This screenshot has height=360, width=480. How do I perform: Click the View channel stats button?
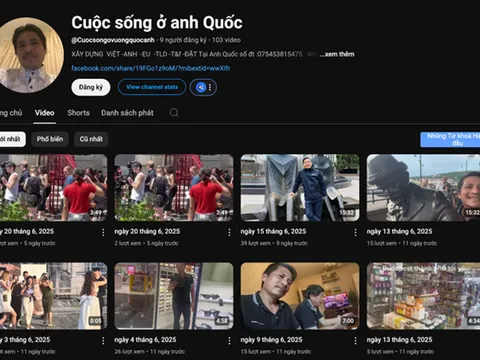click(x=152, y=87)
